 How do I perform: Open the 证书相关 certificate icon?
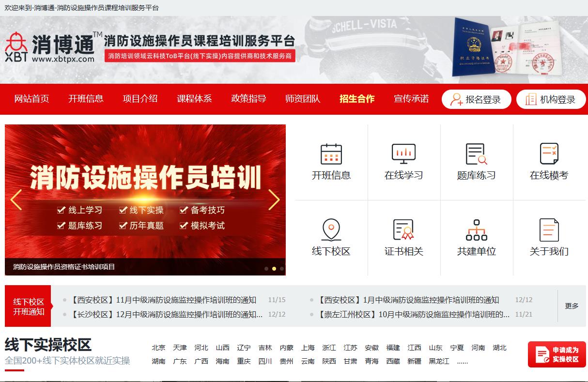(403, 229)
